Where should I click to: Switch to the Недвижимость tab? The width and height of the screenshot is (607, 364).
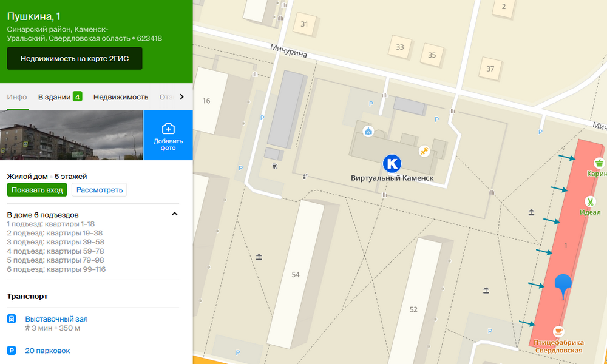[x=121, y=97]
